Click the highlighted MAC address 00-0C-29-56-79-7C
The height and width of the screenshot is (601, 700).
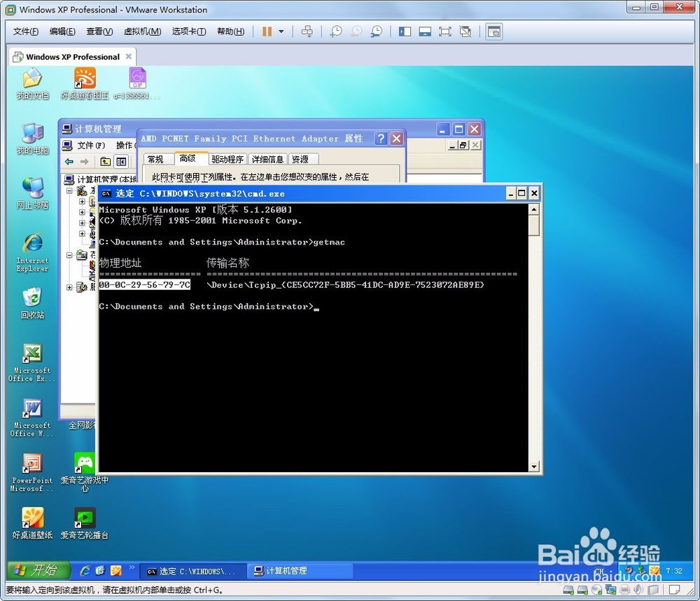coord(145,284)
